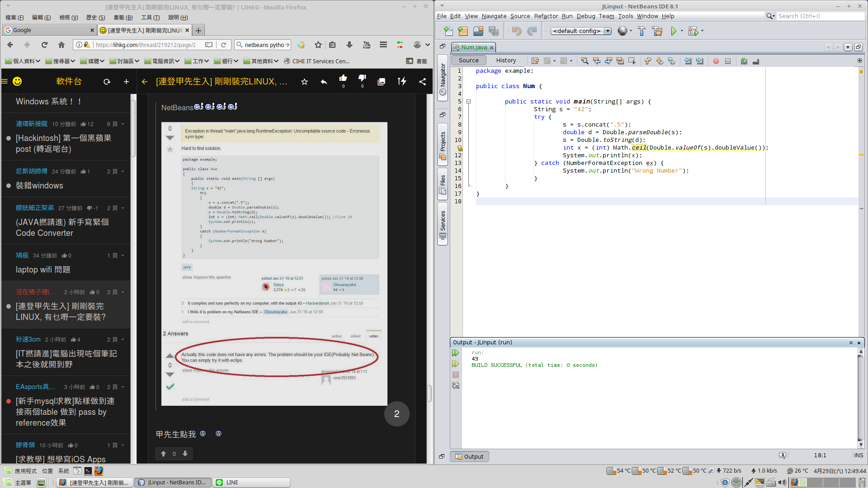The height and width of the screenshot is (488, 868).
Task: Open dropdown arrow beside Debug Project button
Action: tap(702, 31)
